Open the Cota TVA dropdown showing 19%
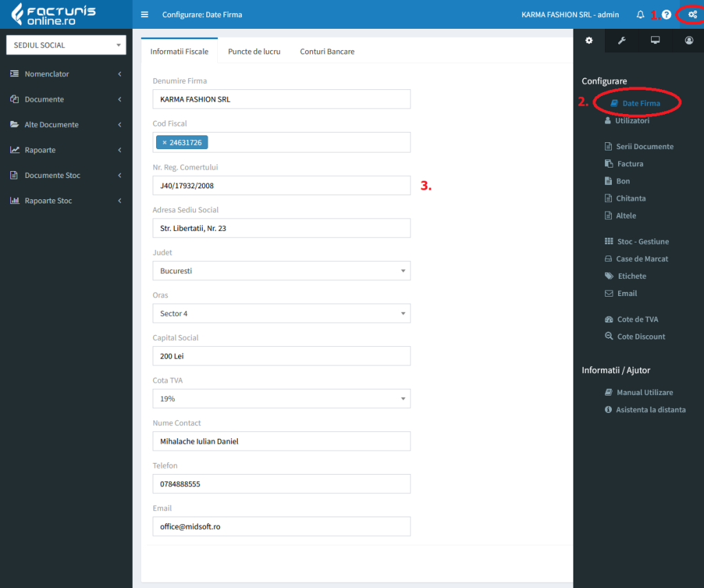This screenshot has width=704, height=588. coord(281,398)
